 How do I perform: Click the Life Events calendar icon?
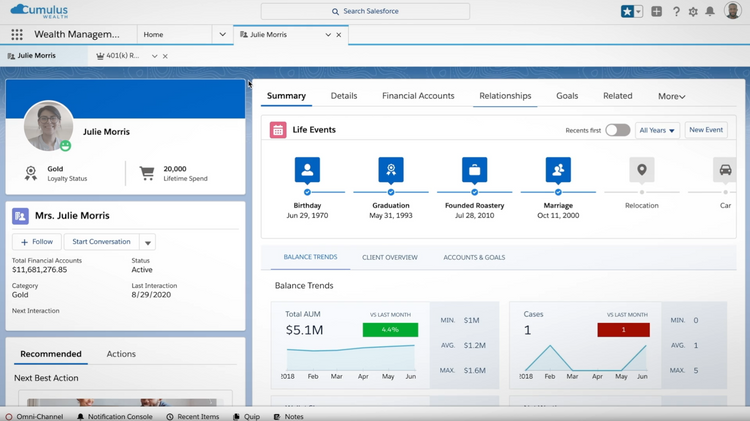pyautogui.click(x=278, y=130)
